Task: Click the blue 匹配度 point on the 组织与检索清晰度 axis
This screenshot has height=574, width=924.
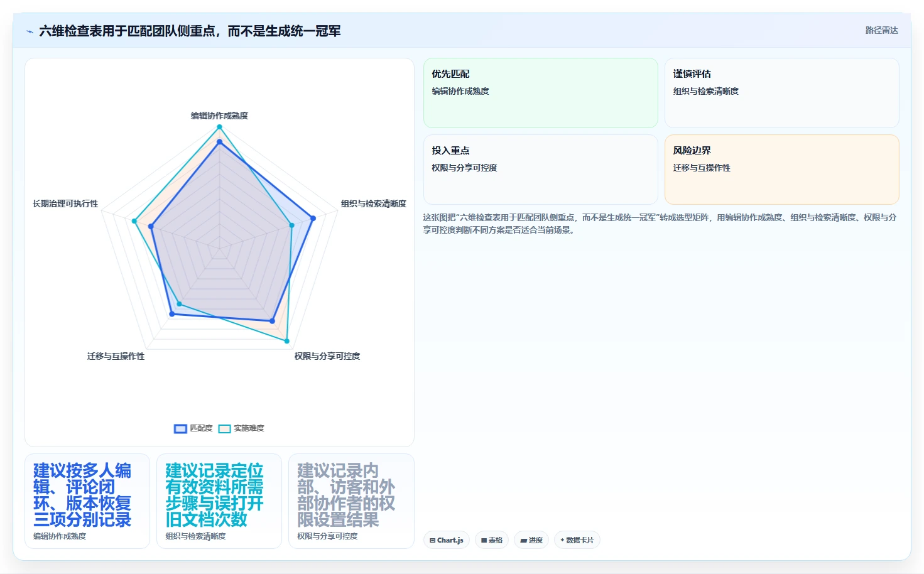Action: coord(313,218)
